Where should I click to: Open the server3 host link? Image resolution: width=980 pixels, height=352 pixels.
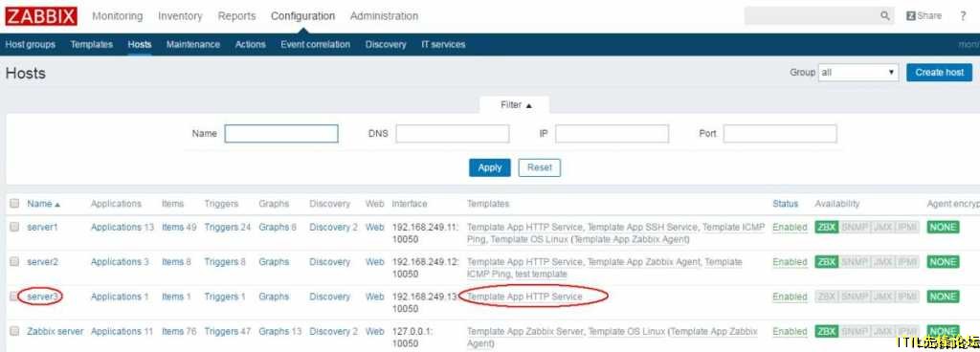pos(42,297)
